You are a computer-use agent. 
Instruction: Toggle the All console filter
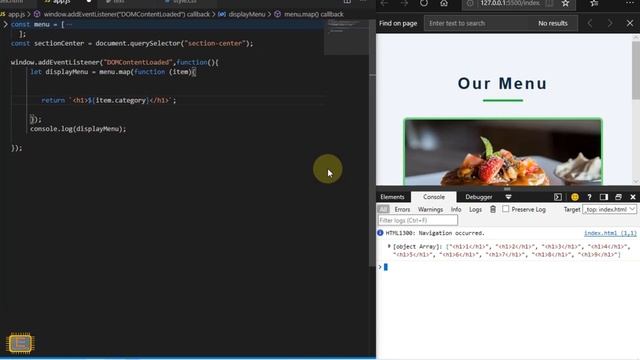[x=383, y=209]
